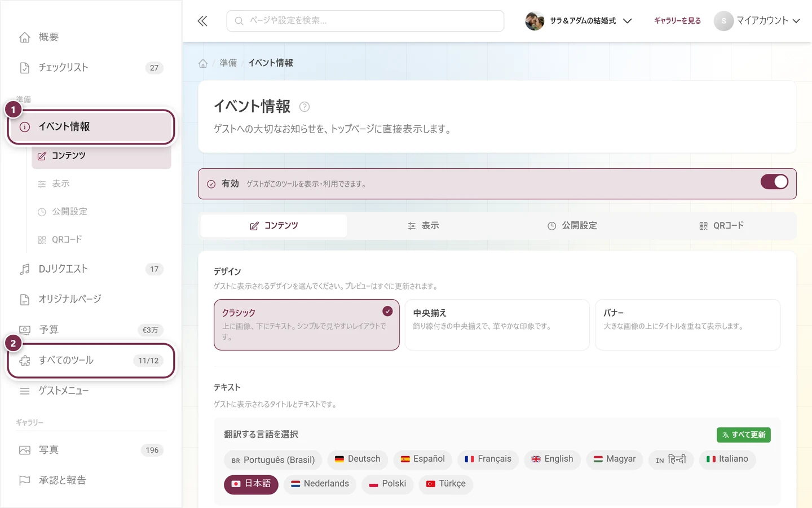Click the ギャラリーを見る link

pos(677,21)
